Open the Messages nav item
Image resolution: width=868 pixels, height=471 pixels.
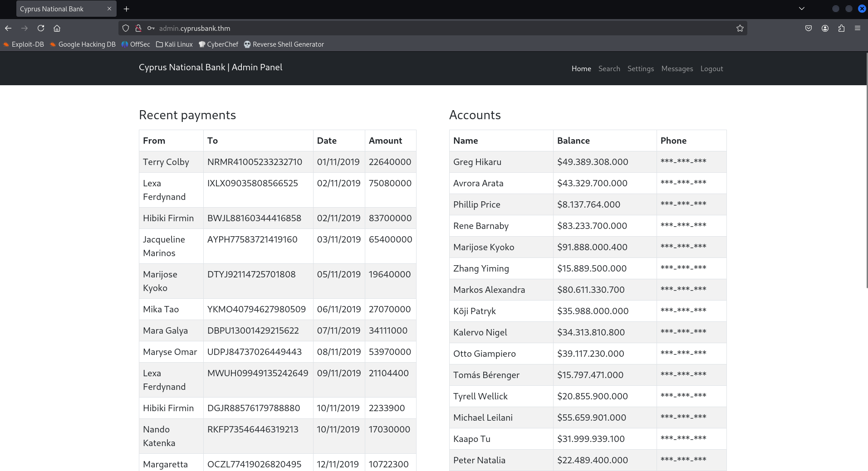677,69
